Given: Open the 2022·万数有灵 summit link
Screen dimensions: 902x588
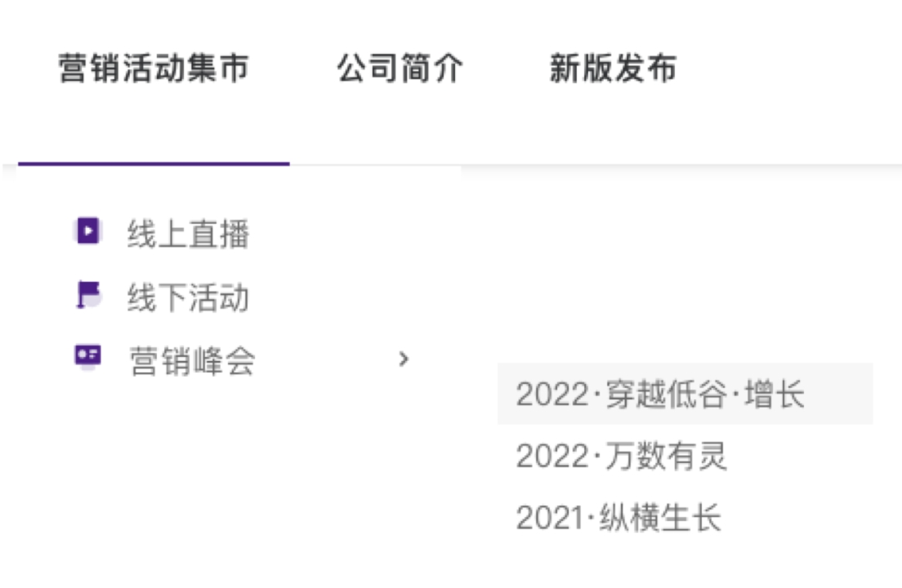Looking at the screenshot, I should point(621,457).
